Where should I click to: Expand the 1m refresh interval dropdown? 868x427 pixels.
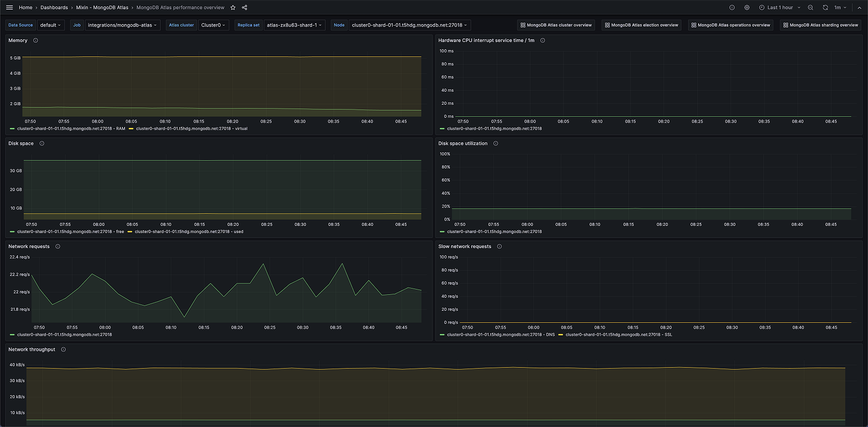[841, 8]
